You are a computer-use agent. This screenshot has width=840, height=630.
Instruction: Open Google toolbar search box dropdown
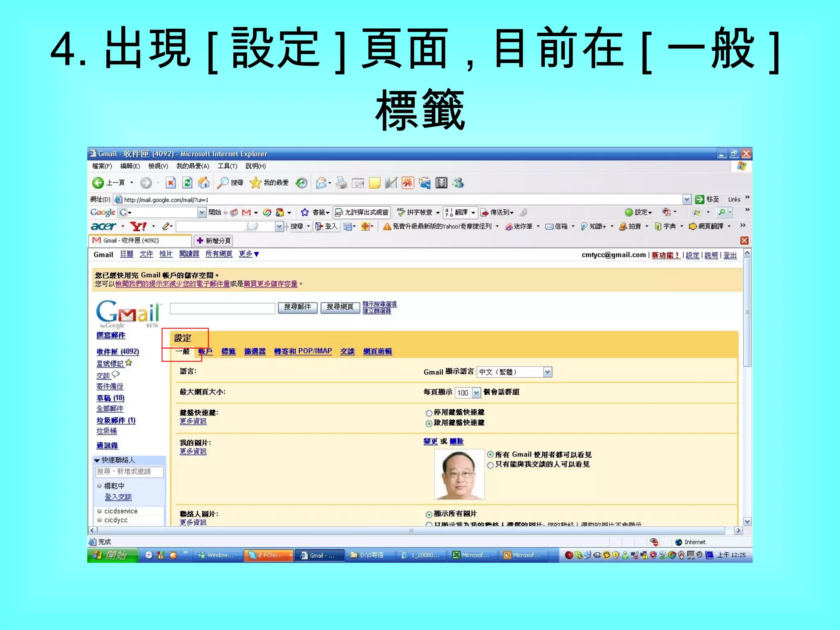coord(201,212)
